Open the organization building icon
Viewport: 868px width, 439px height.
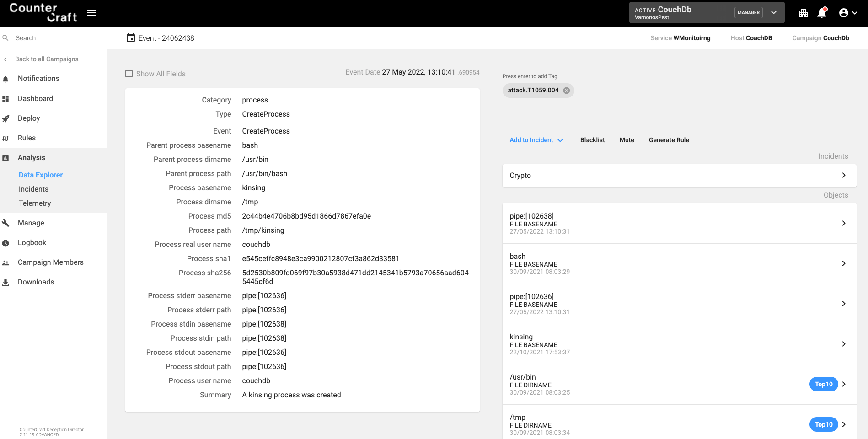pos(804,13)
